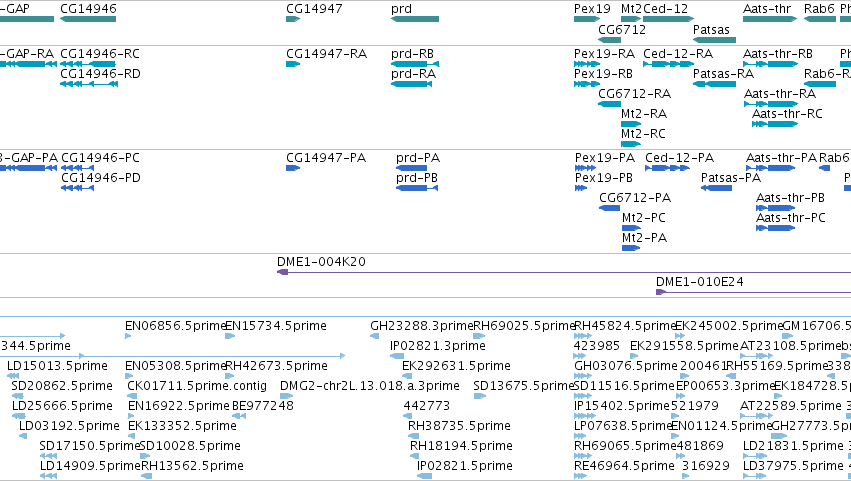Open transcript label Mt2-RC
Viewport: 851px width, 481px height.
pos(643,134)
